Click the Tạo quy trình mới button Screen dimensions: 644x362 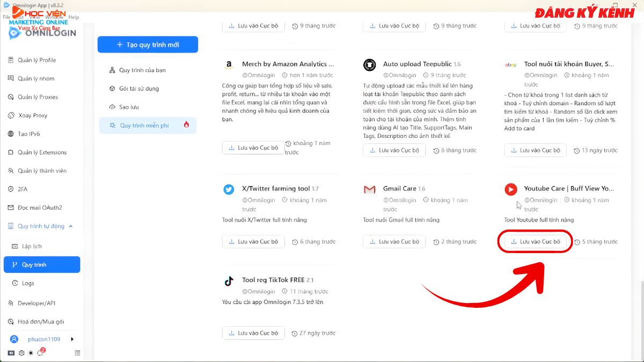point(148,45)
